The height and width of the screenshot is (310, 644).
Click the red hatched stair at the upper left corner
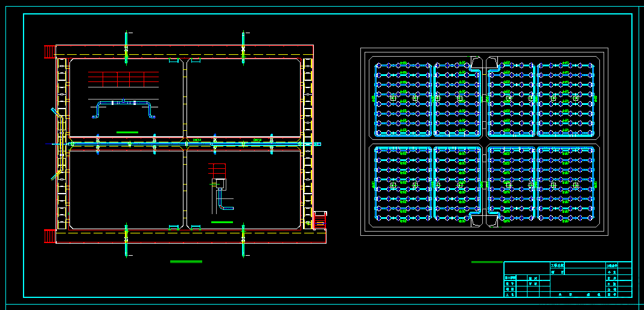(x=49, y=52)
